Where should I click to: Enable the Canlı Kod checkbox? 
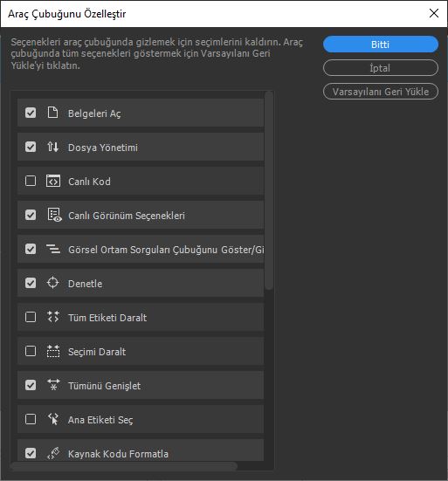tap(31, 181)
